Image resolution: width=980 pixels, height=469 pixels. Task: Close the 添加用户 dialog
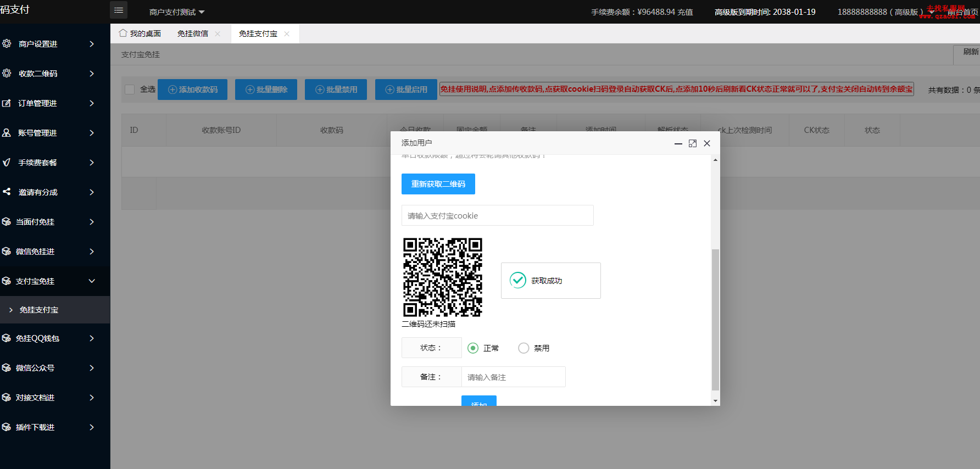707,143
